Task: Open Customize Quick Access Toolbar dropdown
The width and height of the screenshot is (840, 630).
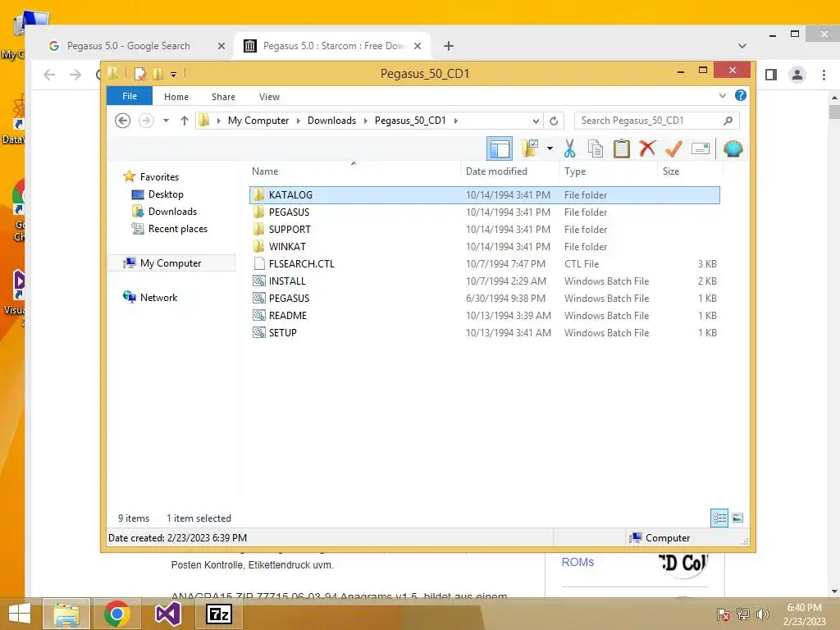Action: (174, 74)
